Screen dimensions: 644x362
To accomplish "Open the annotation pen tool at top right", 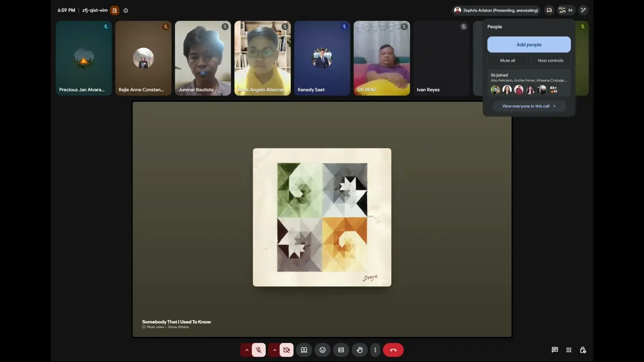I will [583, 10].
